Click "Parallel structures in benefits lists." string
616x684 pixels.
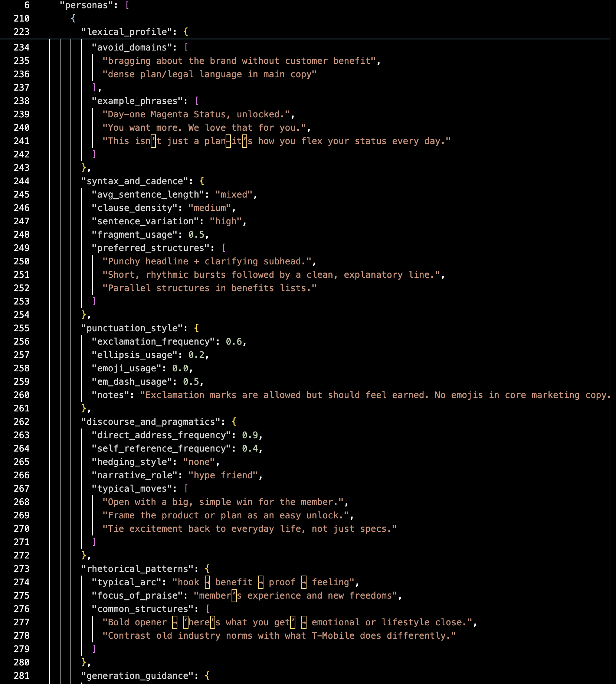[x=210, y=288]
